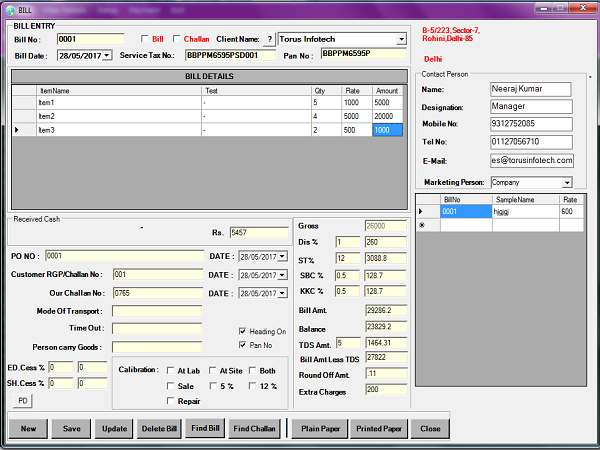Enable the At Site calibration checkbox
Screen dimensions: 600x450
[212, 370]
